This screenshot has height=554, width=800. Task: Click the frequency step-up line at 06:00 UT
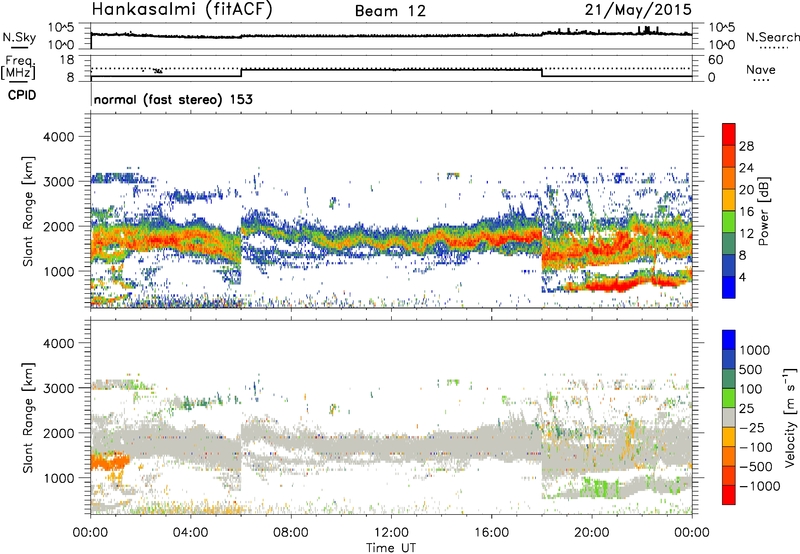[241, 72]
